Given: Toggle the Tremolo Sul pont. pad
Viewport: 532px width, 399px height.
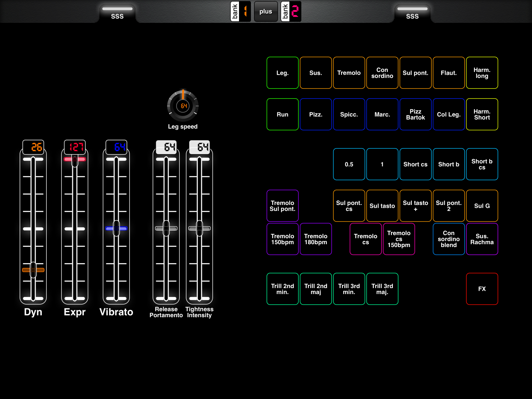Looking at the screenshot, I should [x=282, y=206].
